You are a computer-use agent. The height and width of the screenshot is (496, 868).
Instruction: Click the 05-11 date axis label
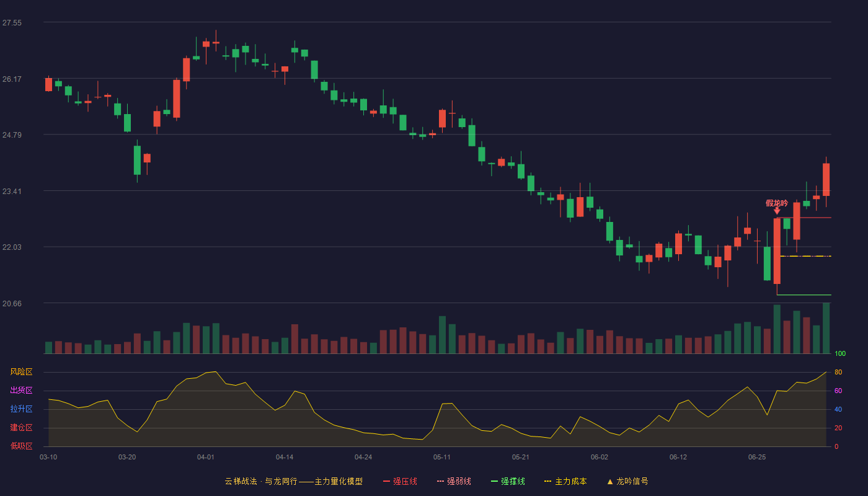click(x=442, y=457)
